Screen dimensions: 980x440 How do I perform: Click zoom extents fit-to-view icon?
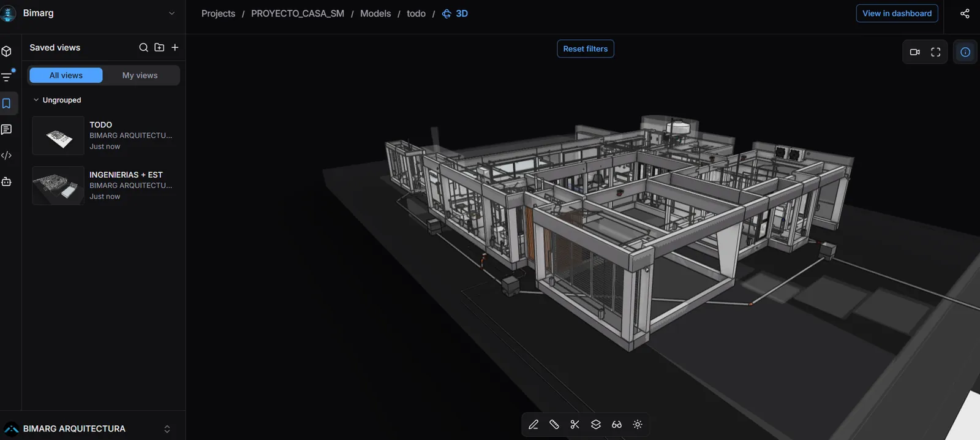(x=936, y=52)
